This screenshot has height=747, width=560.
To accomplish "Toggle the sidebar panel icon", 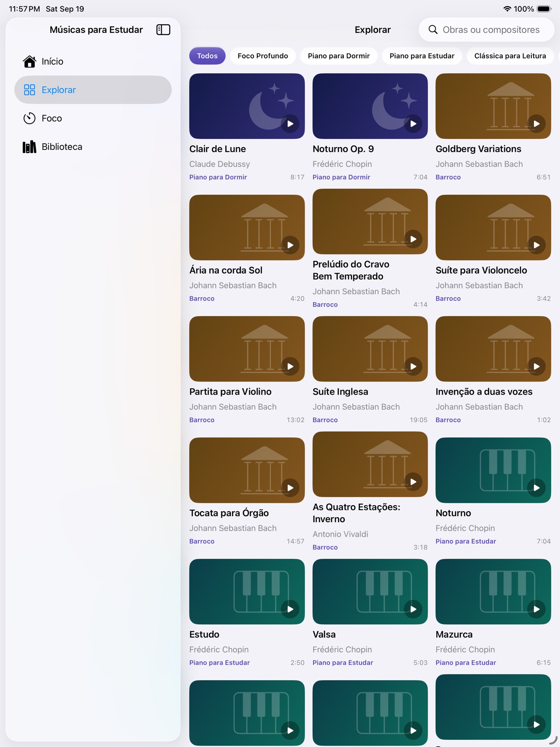I will pyautogui.click(x=163, y=30).
